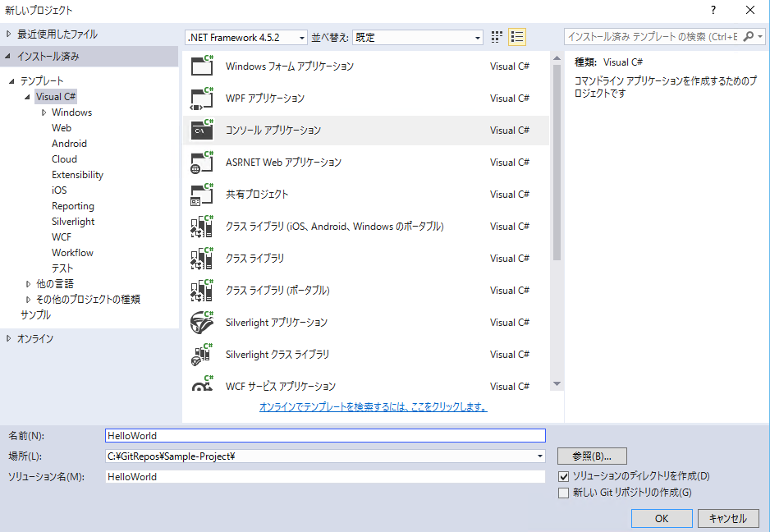Open the search options dropdown arrow
770x532 pixels.
[x=760, y=37]
